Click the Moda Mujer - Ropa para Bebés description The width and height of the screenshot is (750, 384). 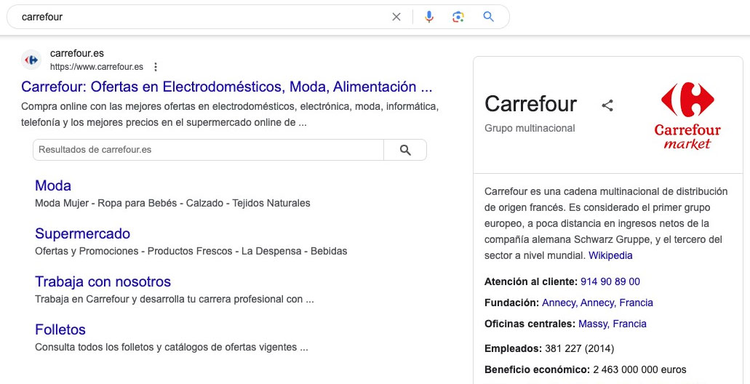(173, 203)
